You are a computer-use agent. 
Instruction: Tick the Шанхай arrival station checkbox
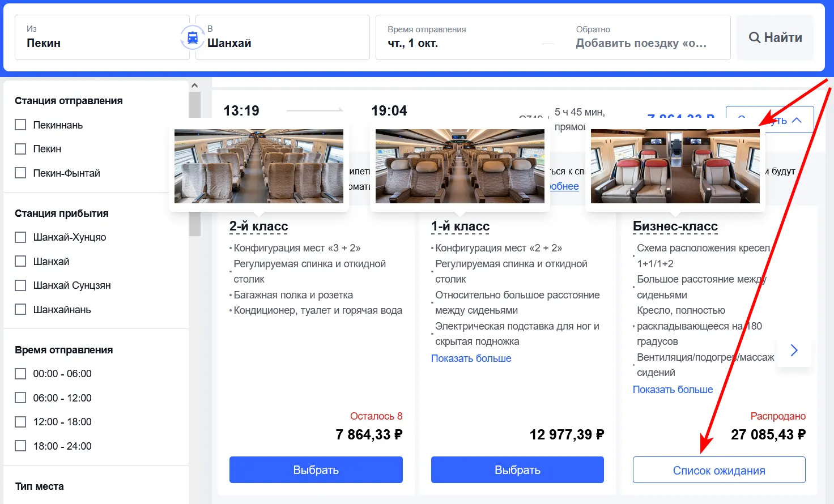tap(20, 261)
